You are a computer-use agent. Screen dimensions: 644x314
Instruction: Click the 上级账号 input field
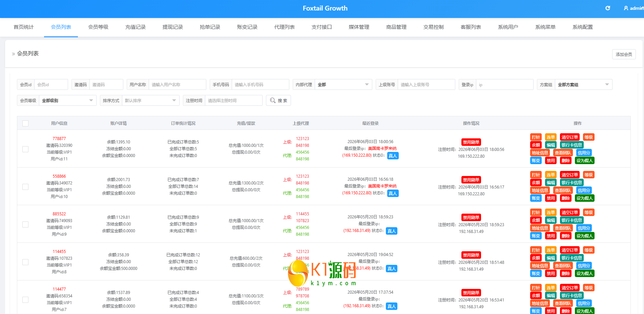tap(426, 84)
